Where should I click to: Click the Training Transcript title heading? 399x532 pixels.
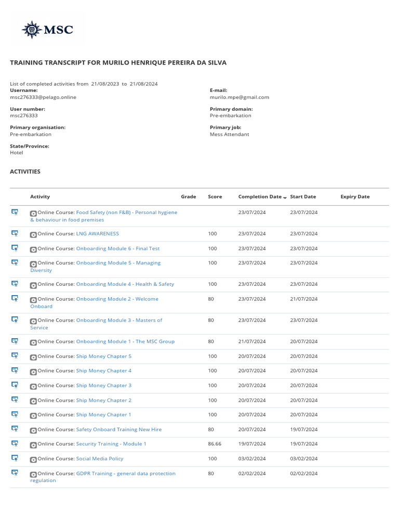(x=118, y=62)
